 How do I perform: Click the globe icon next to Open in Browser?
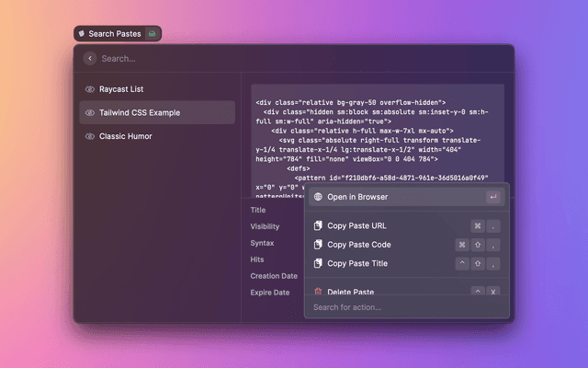(318, 197)
